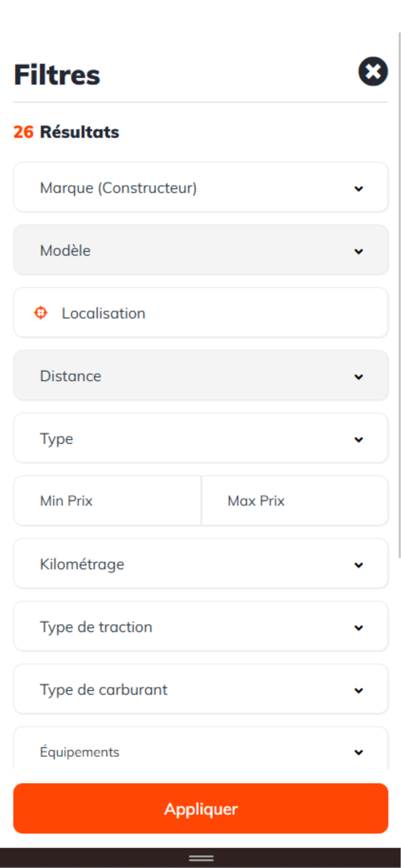Click the Max Prix input field
The image size is (401, 868).
(295, 501)
